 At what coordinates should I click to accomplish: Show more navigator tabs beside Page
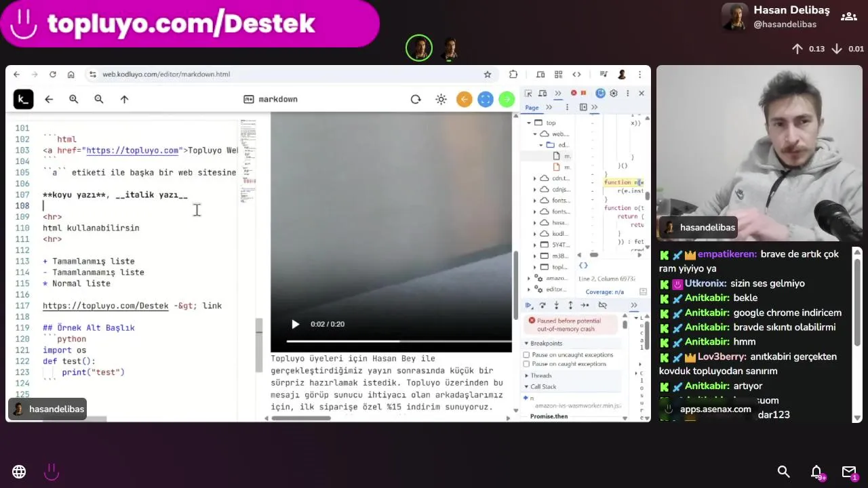[549, 107]
